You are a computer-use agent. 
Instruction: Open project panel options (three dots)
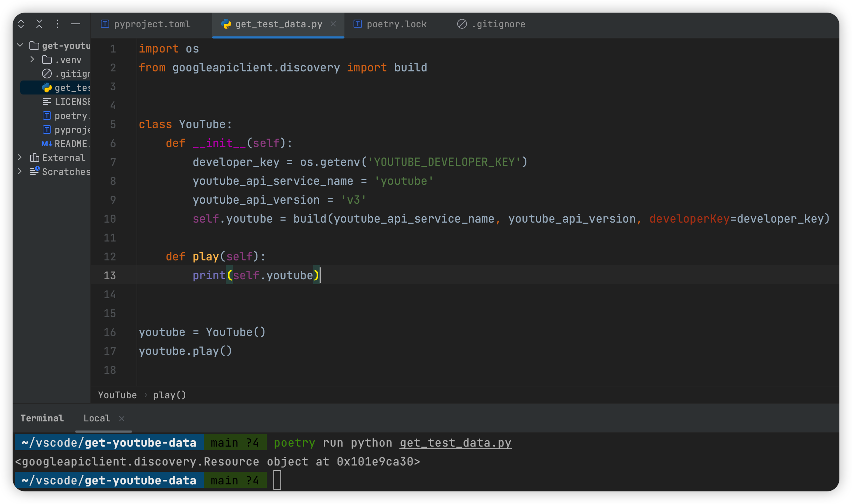[57, 24]
